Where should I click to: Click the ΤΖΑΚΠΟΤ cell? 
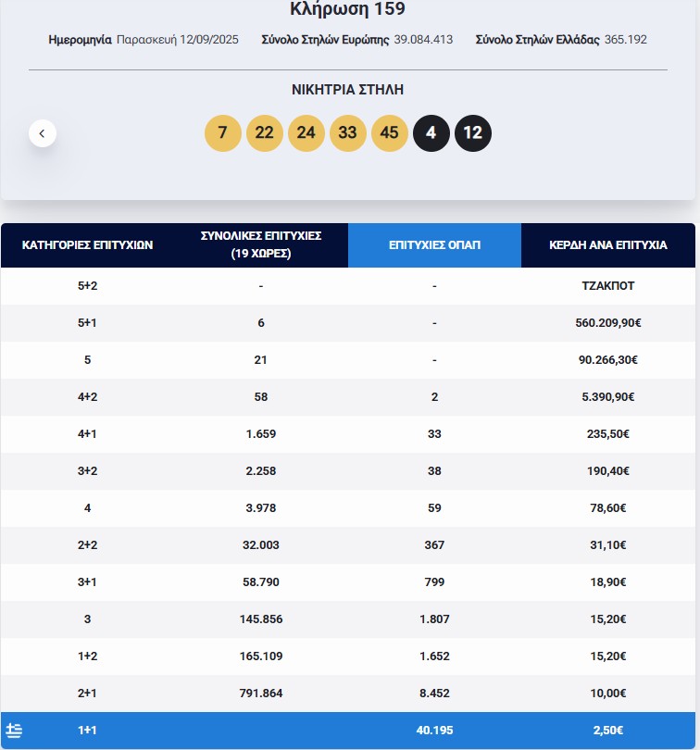(x=608, y=285)
